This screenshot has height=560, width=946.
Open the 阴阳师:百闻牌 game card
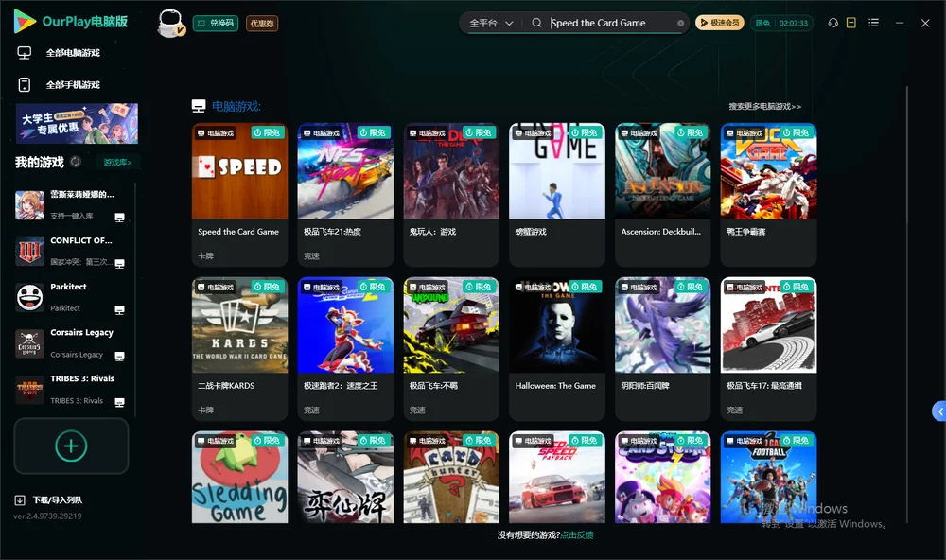(x=662, y=349)
